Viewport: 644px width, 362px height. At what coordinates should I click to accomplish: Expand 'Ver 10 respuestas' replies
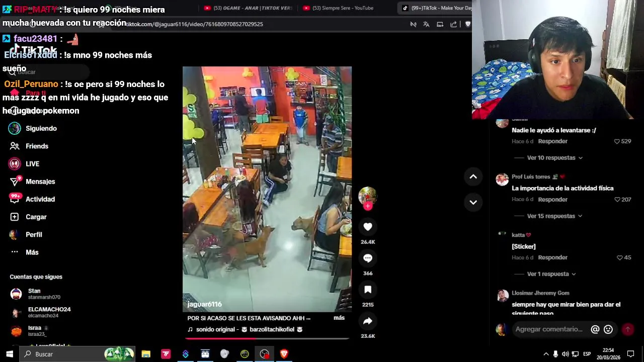(x=554, y=158)
